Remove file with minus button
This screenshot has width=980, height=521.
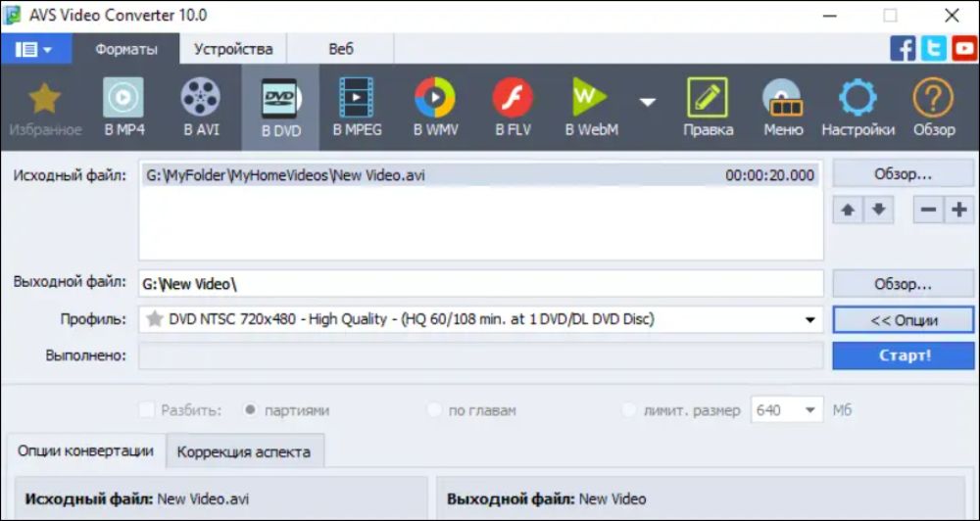[x=929, y=210]
